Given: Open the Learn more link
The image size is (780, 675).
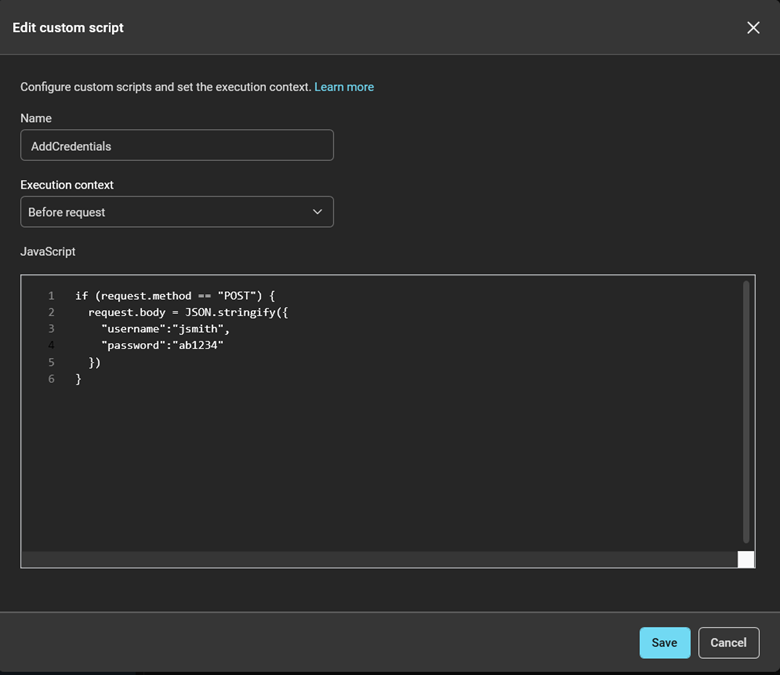Looking at the screenshot, I should point(344,87).
